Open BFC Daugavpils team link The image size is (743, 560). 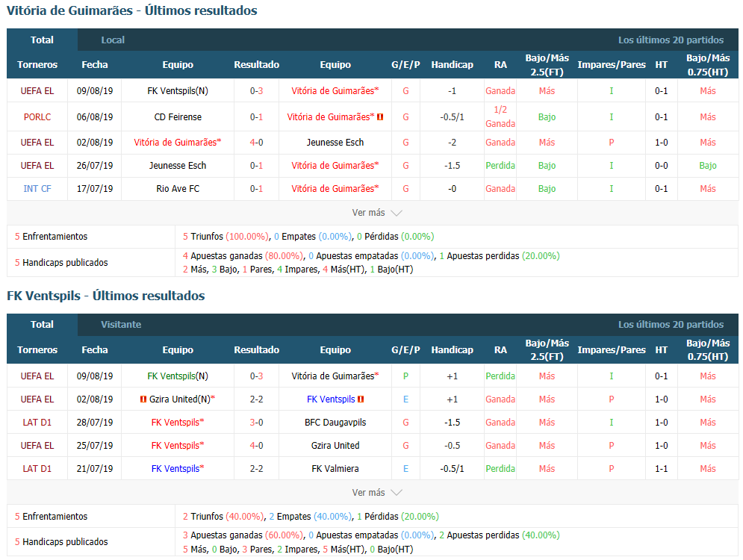pos(335,422)
